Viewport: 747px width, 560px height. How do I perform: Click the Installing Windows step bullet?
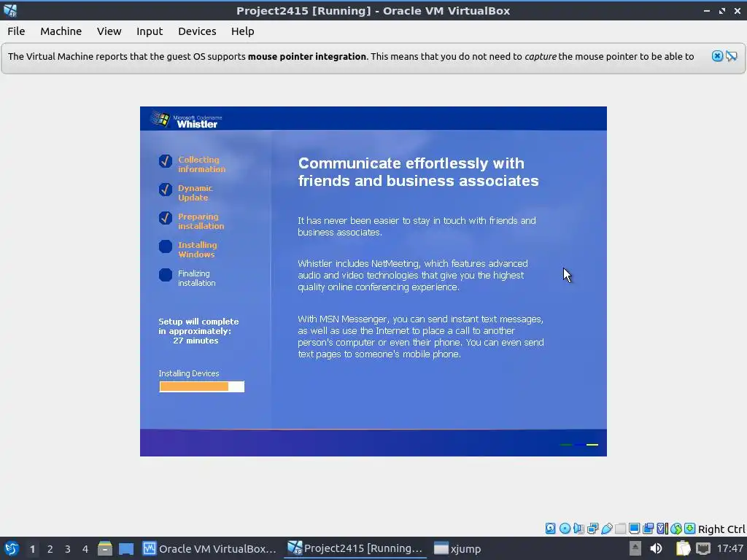[x=166, y=246]
